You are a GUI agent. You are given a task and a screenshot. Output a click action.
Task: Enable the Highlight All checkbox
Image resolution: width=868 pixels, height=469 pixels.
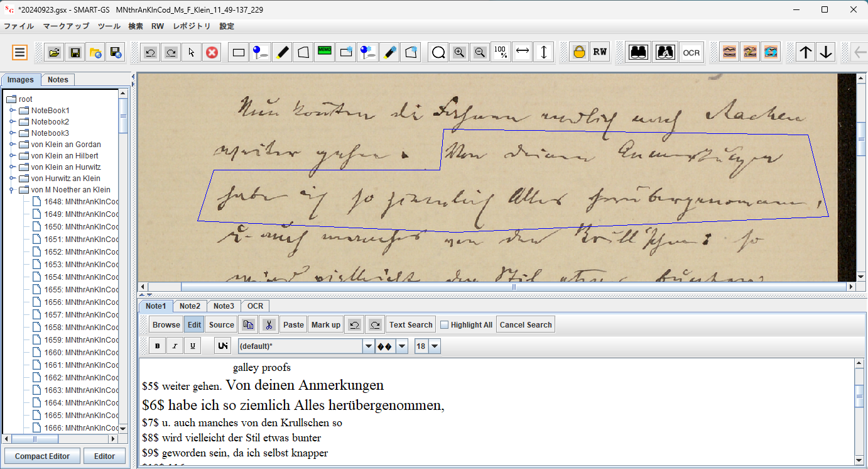445,325
